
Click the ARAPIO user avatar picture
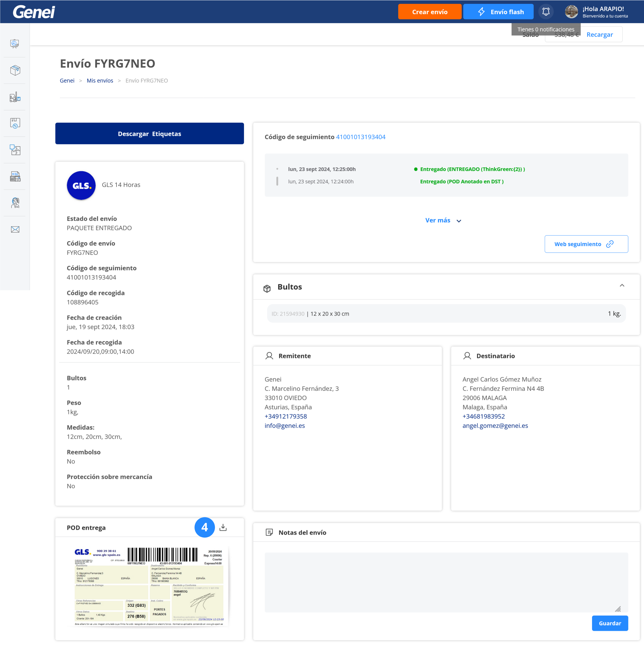[x=571, y=12]
